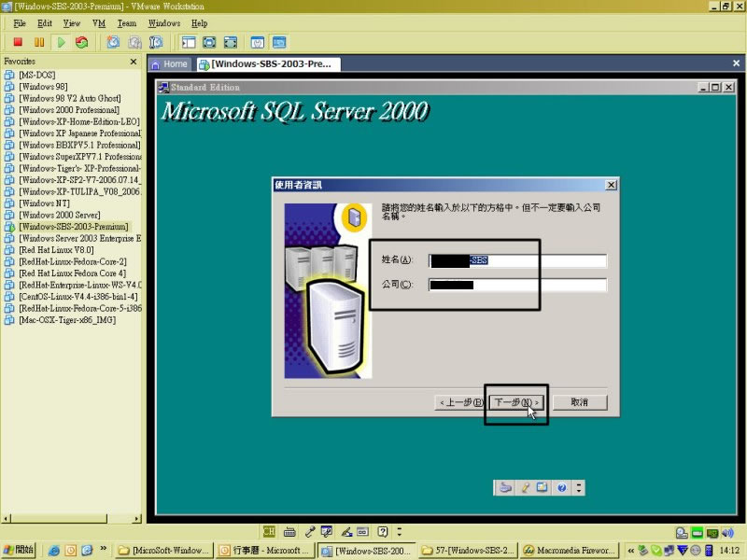Select [Windows NT] in Favorites
Image resolution: width=747 pixels, height=560 pixels.
click(44, 203)
